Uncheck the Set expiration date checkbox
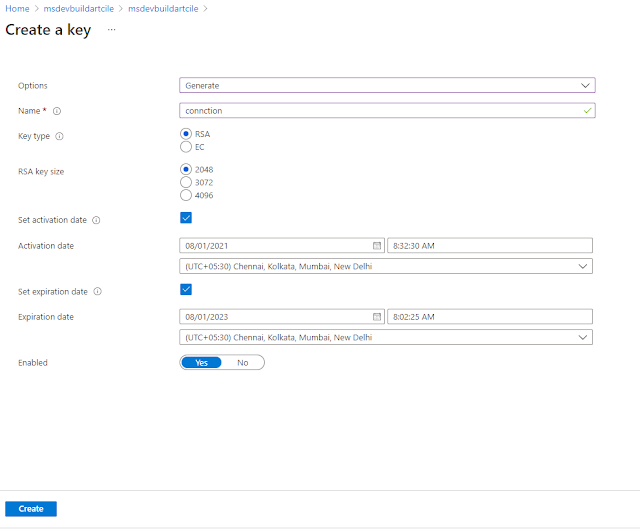The height and width of the screenshot is (529, 640). (x=186, y=289)
